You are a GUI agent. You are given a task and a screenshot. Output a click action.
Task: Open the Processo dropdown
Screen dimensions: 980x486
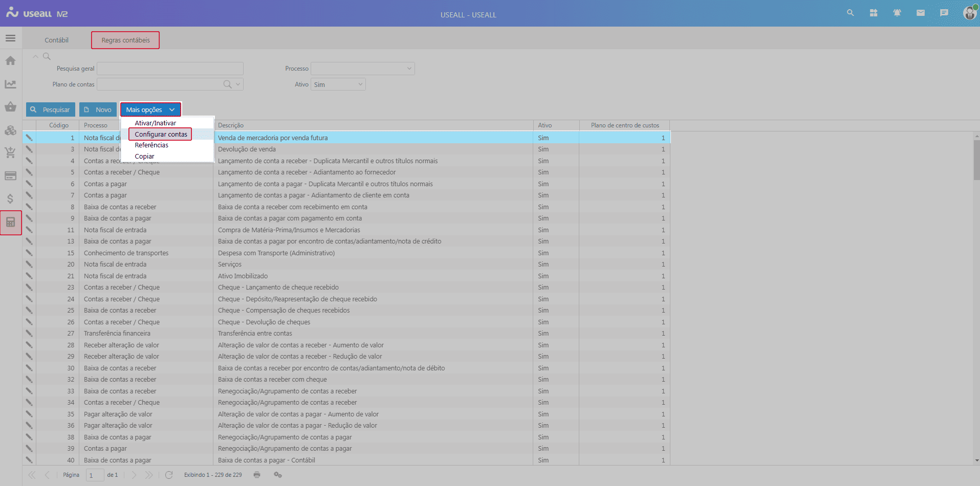[x=362, y=68]
